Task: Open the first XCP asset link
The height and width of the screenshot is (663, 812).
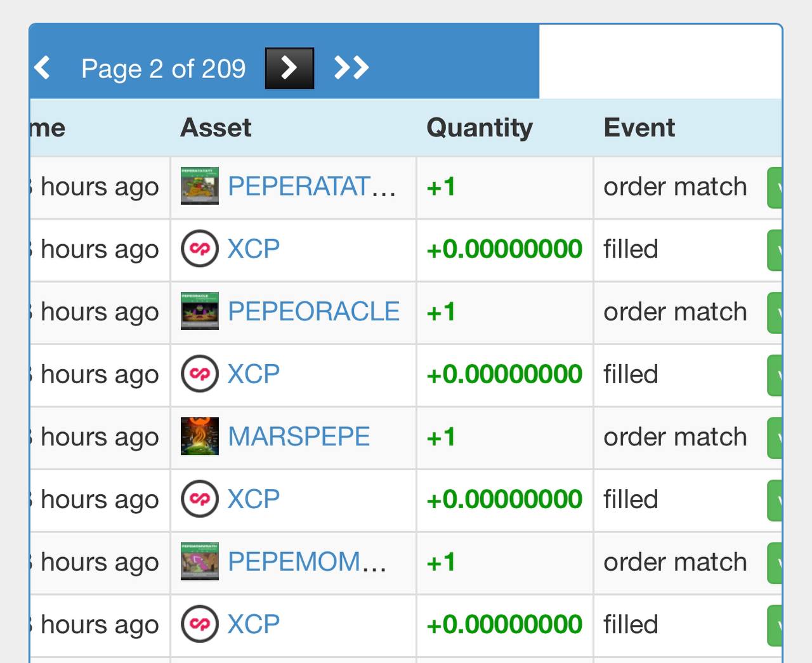Action: [254, 249]
